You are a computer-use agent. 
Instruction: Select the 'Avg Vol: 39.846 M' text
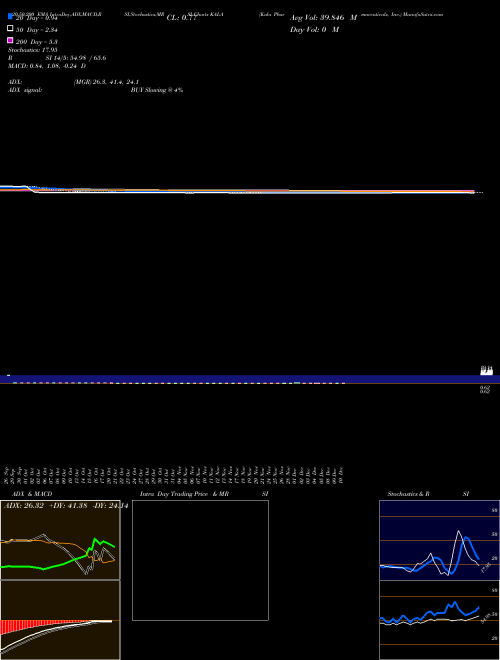coord(323,18)
